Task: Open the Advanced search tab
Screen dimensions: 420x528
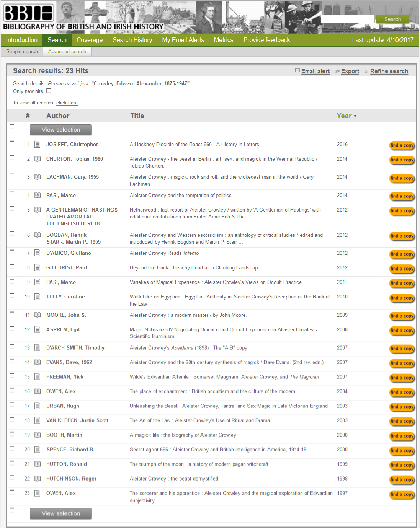Action: coord(67,52)
